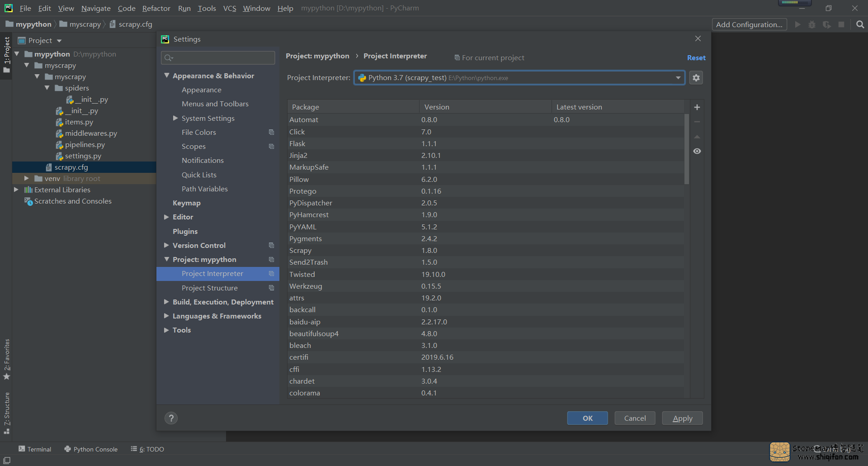Open Keymap settings page
This screenshot has height=466, width=868.
click(x=186, y=203)
